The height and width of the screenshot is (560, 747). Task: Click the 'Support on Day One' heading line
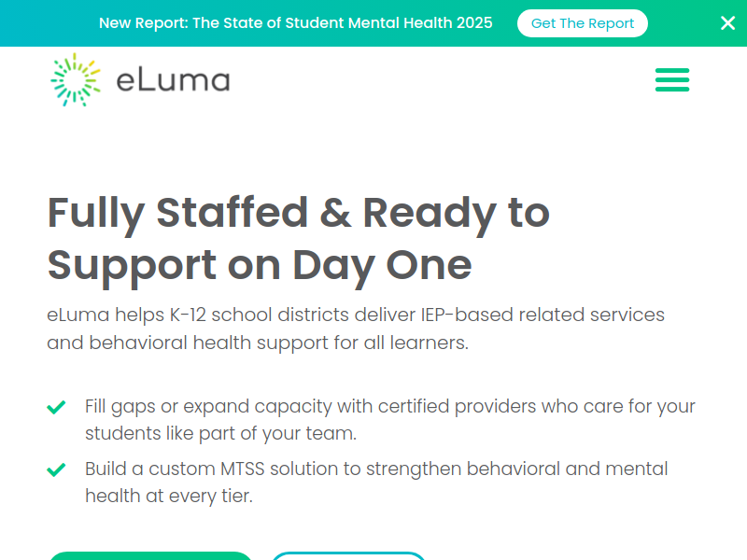click(x=259, y=265)
